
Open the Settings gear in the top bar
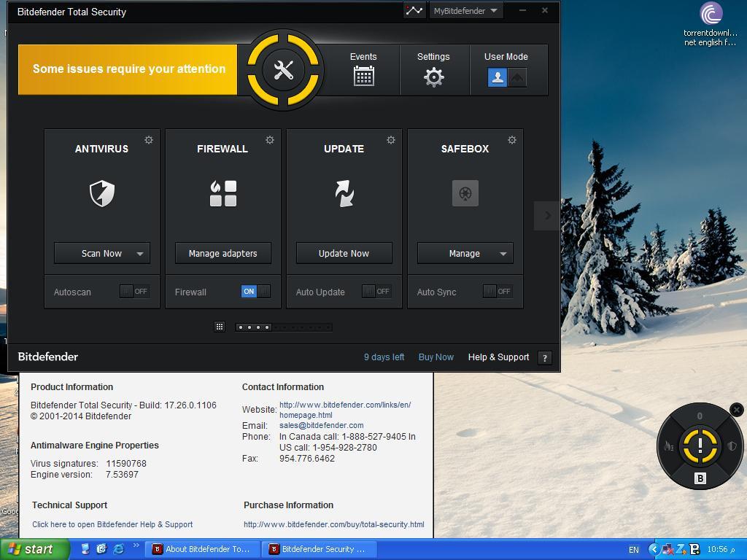tap(433, 77)
